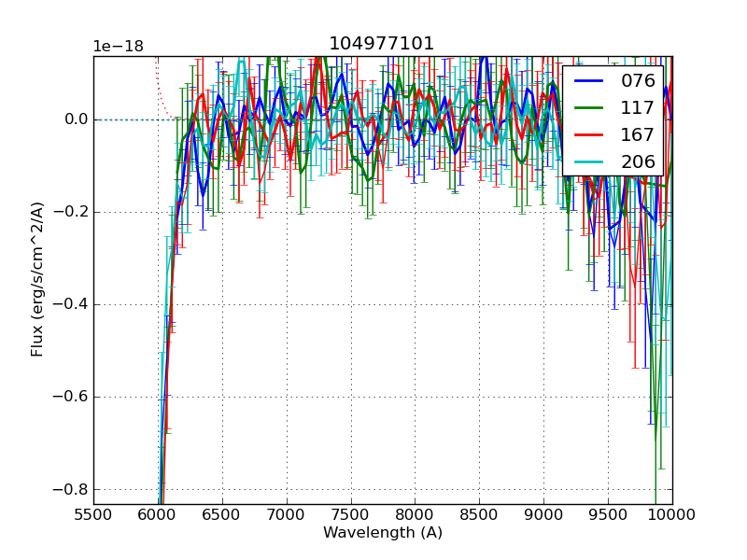
Task: Click the blue line swatch in legend
Action: 590,81
